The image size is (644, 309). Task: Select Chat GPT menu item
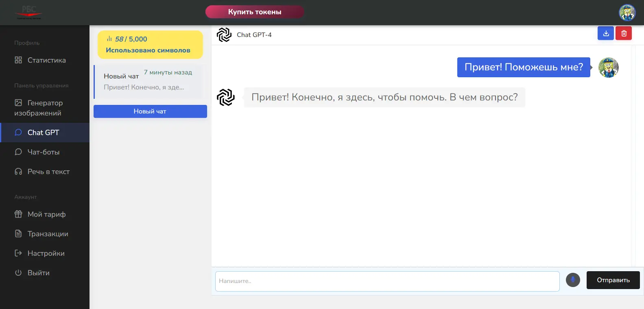pyautogui.click(x=45, y=133)
